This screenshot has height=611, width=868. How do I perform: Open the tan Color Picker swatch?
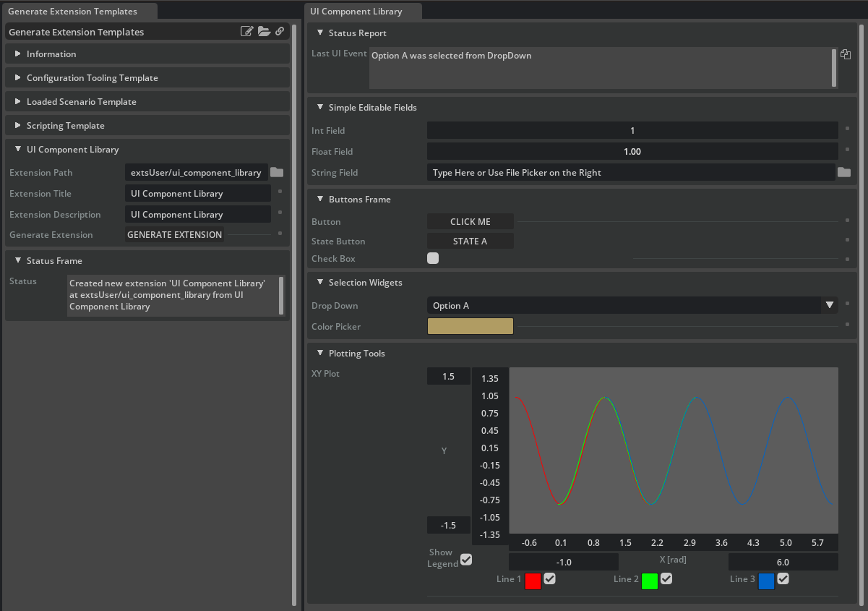(470, 327)
